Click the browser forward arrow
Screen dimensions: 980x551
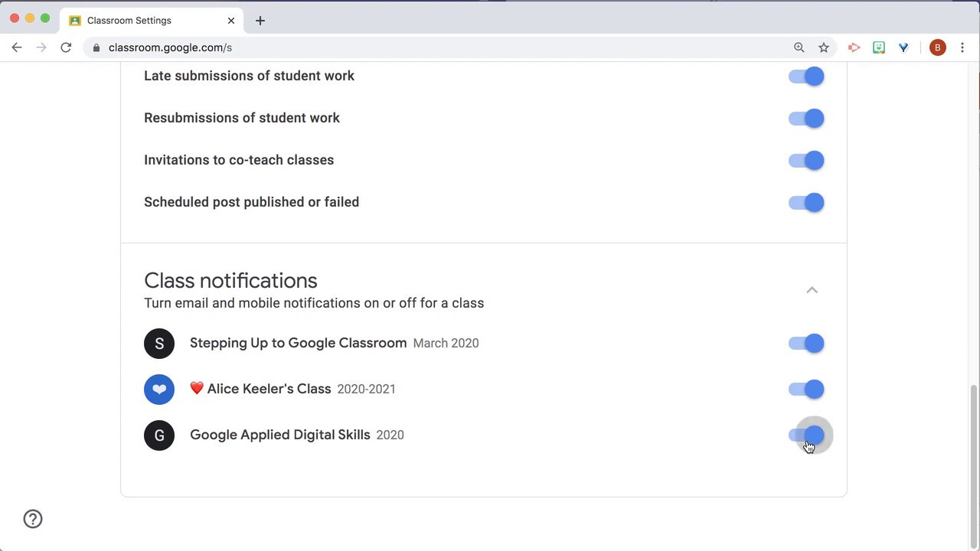pyautogui.click(x=41, y=47)
